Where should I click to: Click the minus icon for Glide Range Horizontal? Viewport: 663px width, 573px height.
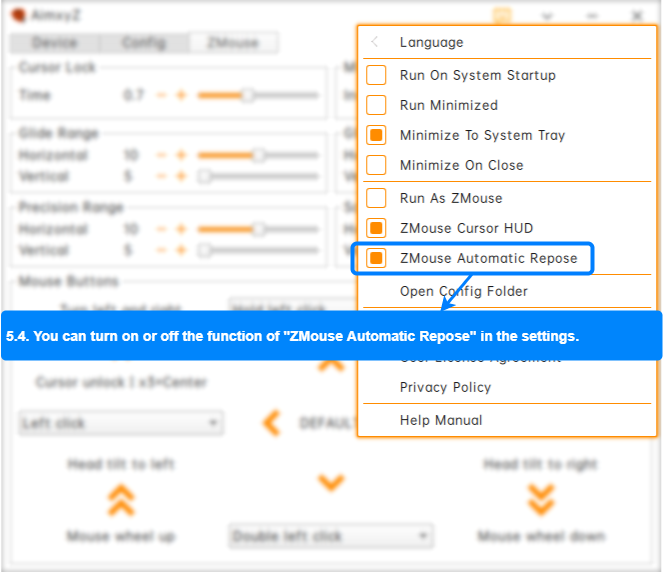click(x=161, y=155)
